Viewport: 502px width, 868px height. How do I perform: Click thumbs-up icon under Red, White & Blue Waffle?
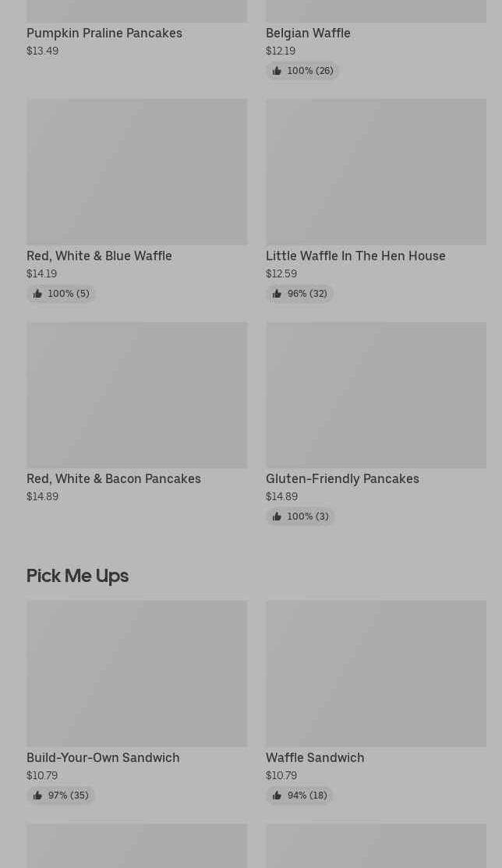pyautogui.click(x=37, y=294)
